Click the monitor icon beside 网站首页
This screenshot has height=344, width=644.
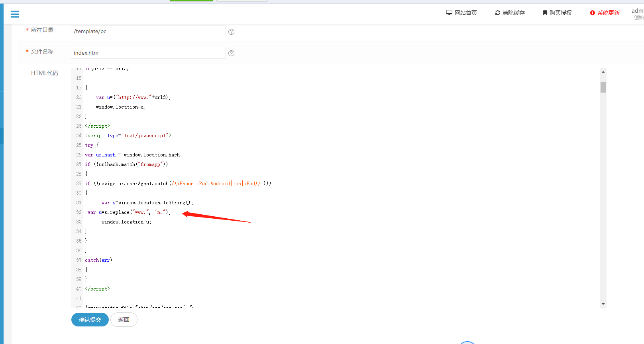click(449, 13)
